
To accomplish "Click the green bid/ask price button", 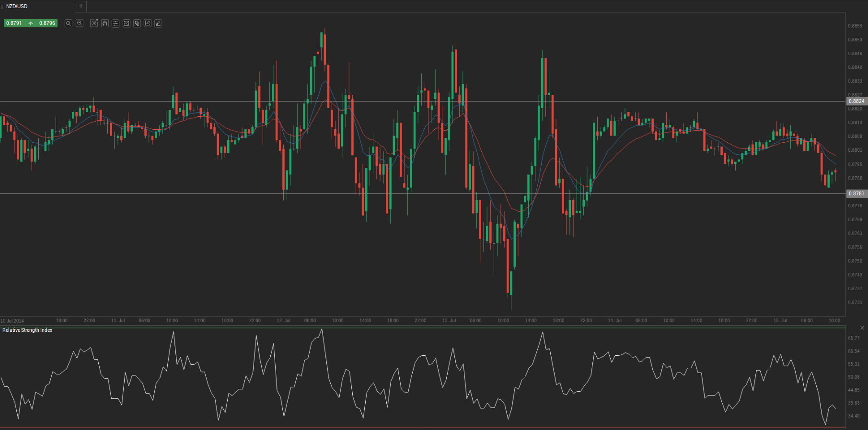I will (x=31, y=23).
